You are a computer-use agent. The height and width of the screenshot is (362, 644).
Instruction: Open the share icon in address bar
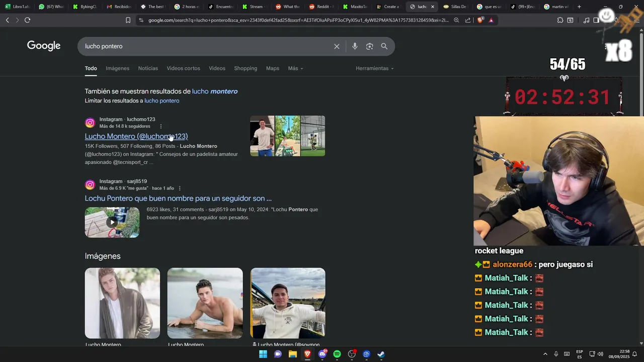[468, 20]
